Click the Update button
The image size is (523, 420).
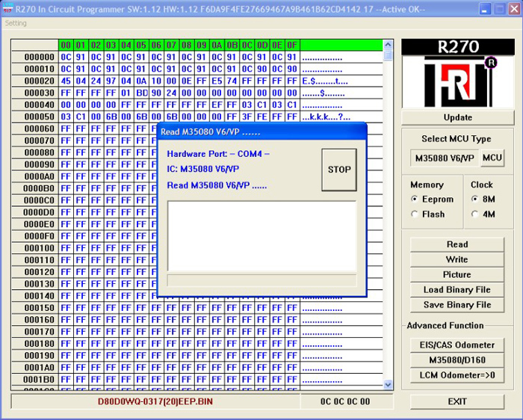(x=457, y=117)
